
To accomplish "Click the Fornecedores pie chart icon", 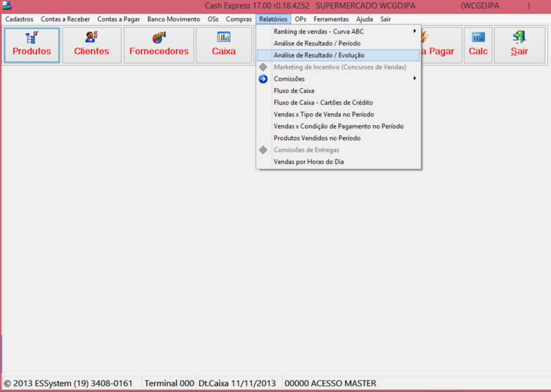I will tap(159, 37).
